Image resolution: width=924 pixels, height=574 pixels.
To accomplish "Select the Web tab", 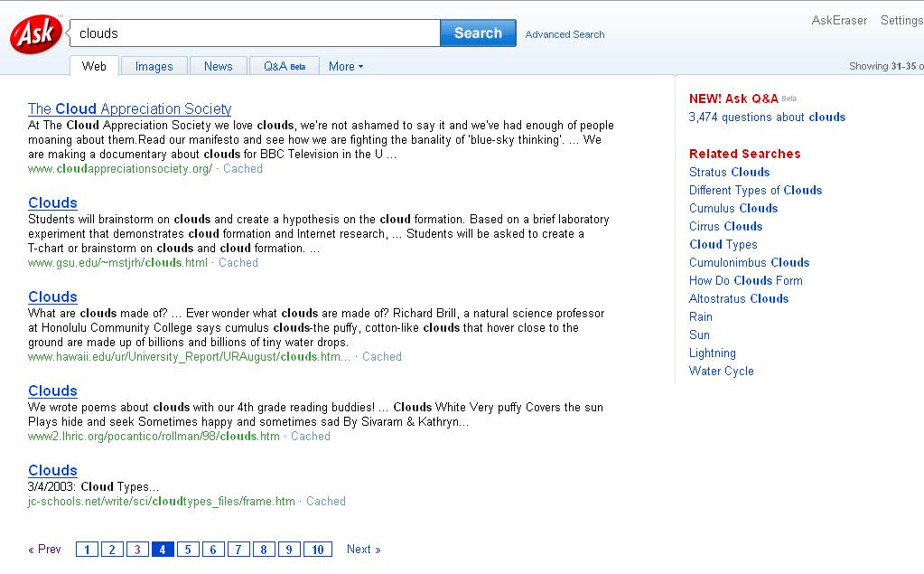I will [94, 66].
